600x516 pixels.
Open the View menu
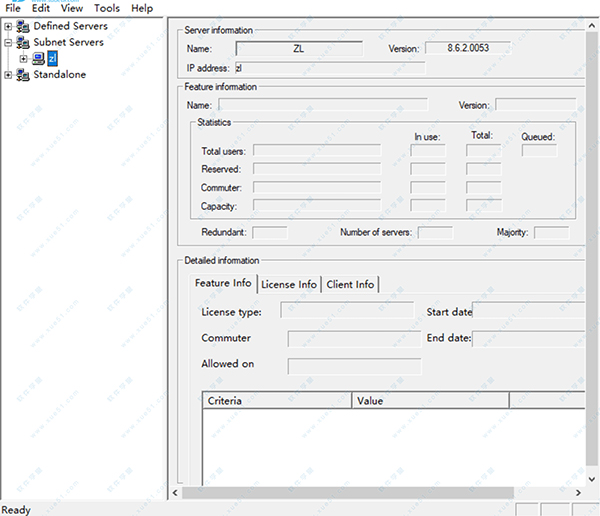pyautogui.click(x=71, y=8)
